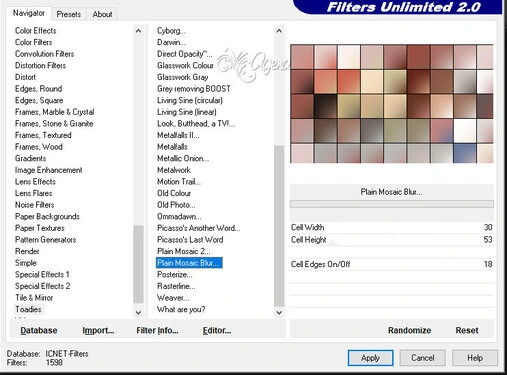Select the Gradients category
507x375 pixels.
30,158
